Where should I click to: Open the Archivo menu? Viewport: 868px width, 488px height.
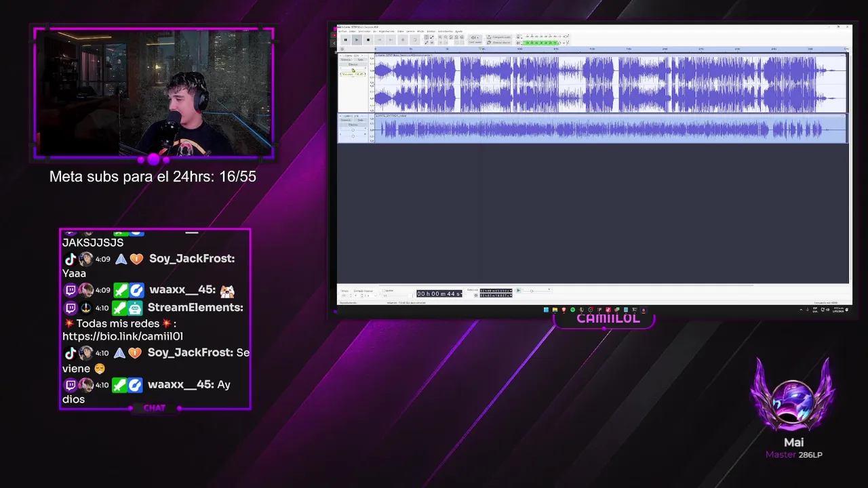point(342,31)
